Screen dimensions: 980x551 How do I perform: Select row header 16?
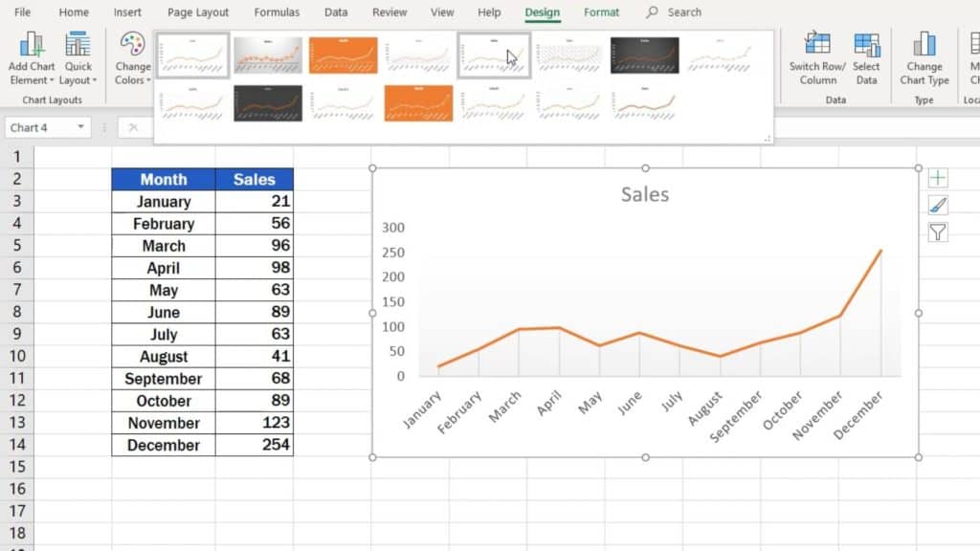pos(17,489)
